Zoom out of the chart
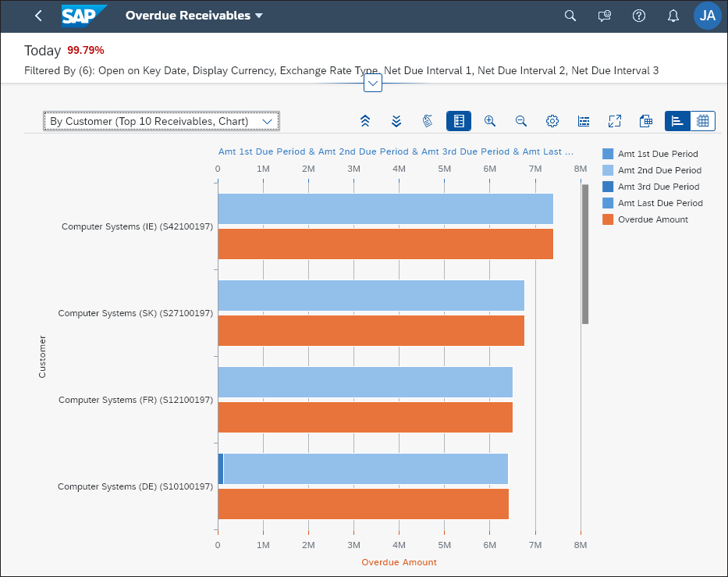 (x=521, y=121)
